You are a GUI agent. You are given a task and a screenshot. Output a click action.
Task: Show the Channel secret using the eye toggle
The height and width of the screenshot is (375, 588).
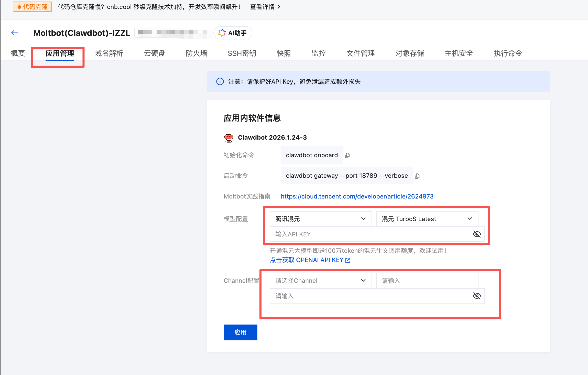tap(477, 296)
